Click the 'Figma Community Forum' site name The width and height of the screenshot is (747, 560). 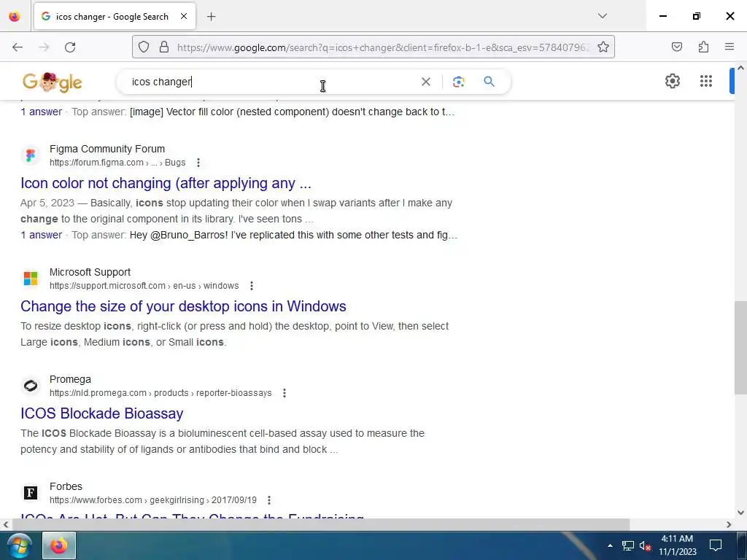click(107, 149)
